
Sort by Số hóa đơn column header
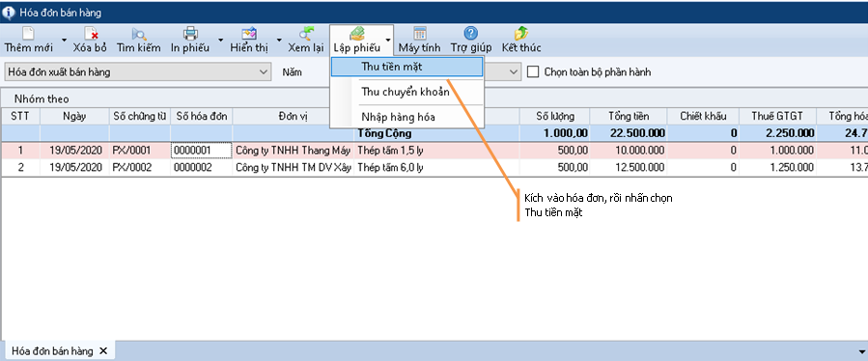[x=202, y=116]
